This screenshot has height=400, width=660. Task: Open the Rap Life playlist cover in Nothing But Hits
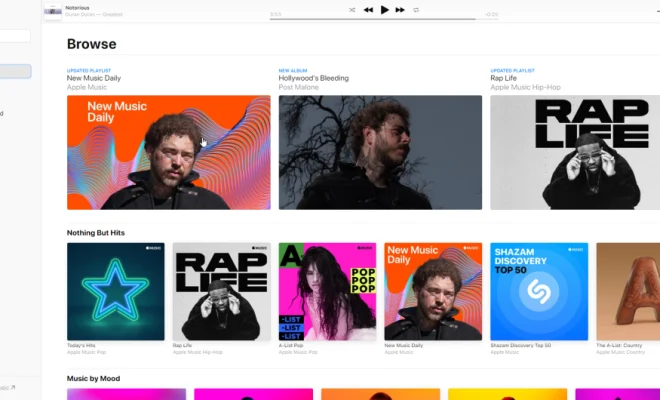point(222,291)
